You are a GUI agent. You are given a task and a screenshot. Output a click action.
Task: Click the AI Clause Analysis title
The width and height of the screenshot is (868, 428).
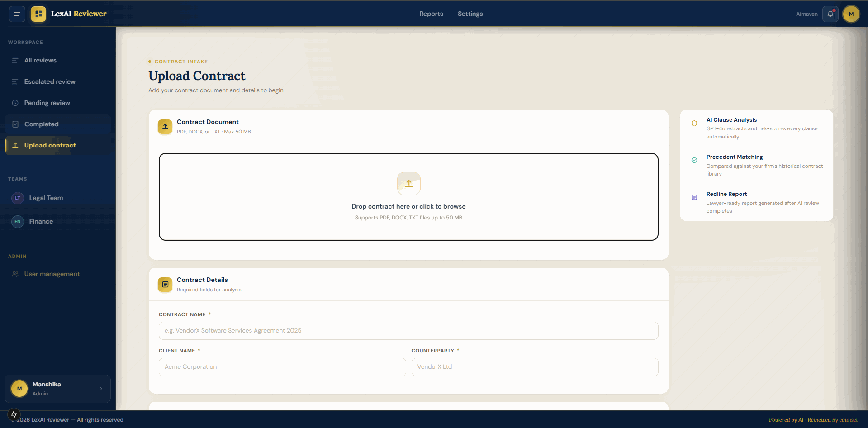pos(731,120)
